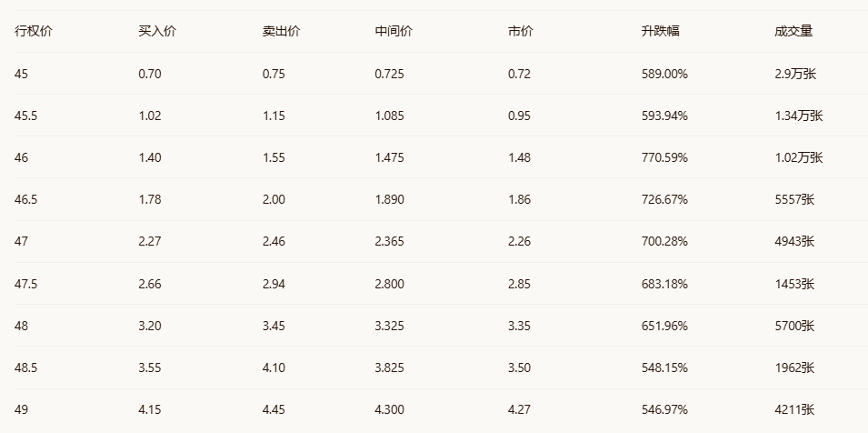Click the 行权价 column header
Screen dimensions: 868x433
coord(34,31)
